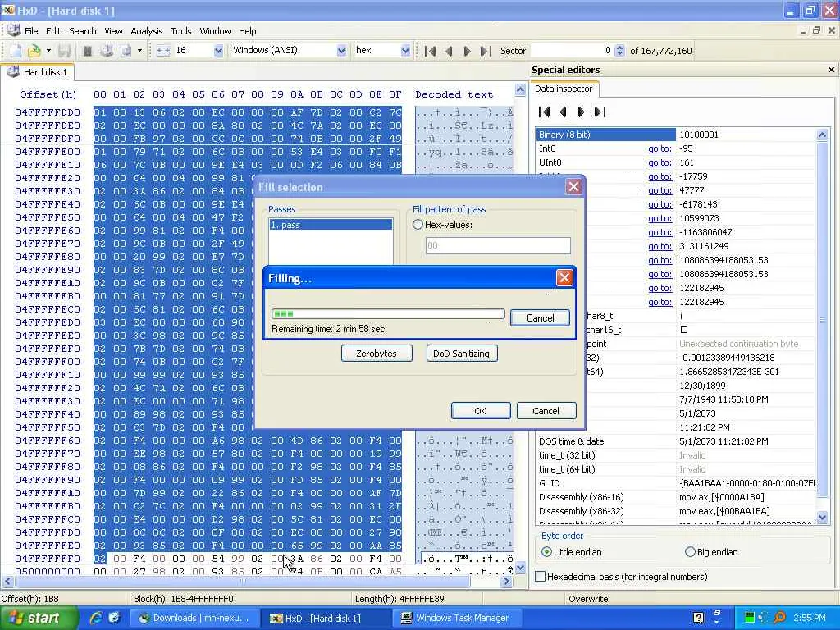Cancel the Filling progress operation

click(540, 317)
